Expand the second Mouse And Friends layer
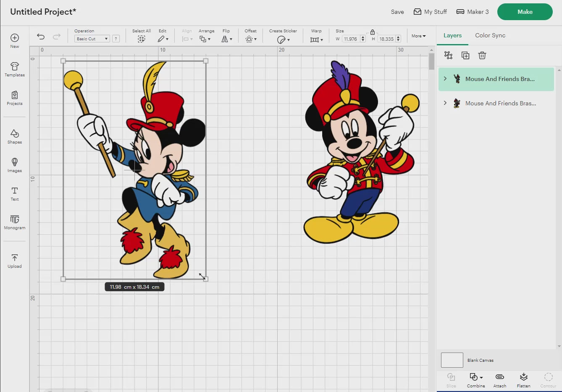Image resolution: width=562 pixels, height=392 pixels. click(x=445, y=103)
